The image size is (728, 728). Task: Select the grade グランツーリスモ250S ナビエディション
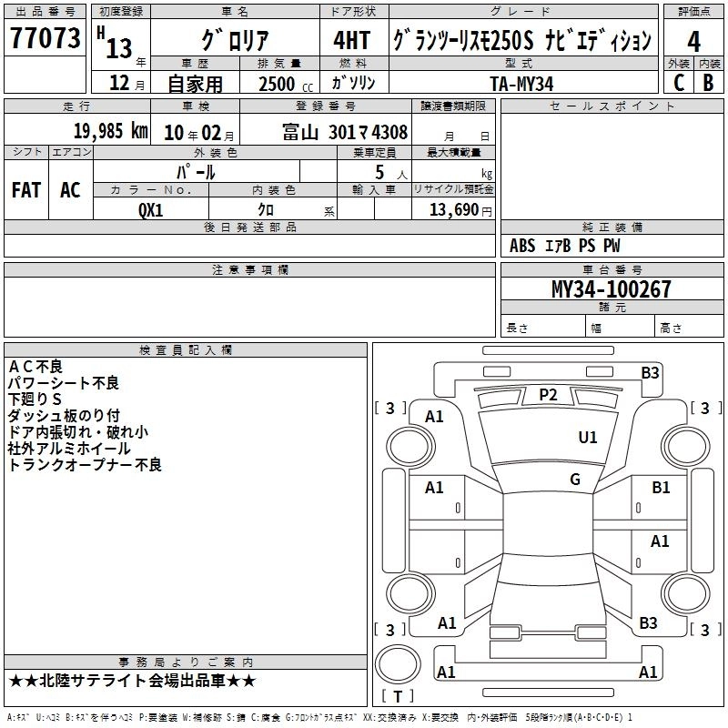point(522,40)
